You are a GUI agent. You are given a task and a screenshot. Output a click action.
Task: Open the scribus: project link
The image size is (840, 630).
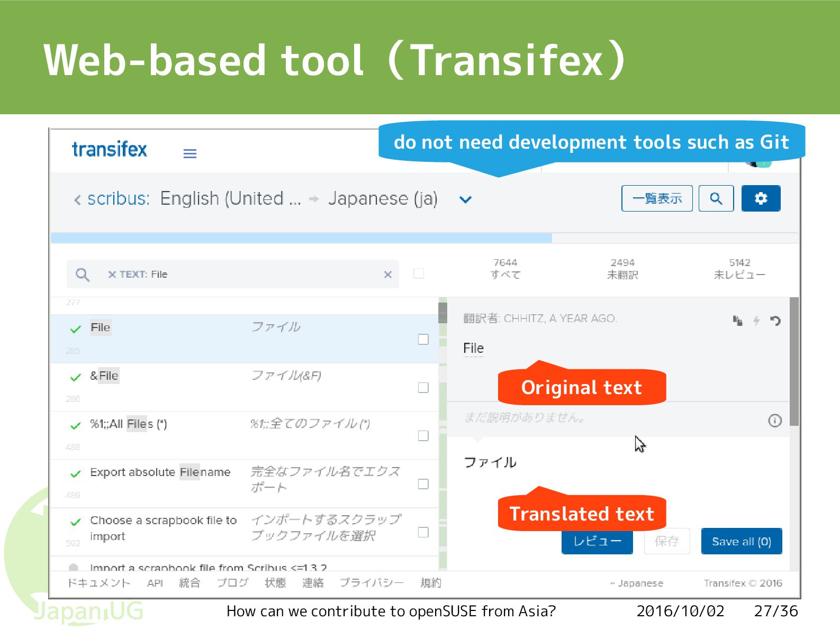[x=119, y=199]
